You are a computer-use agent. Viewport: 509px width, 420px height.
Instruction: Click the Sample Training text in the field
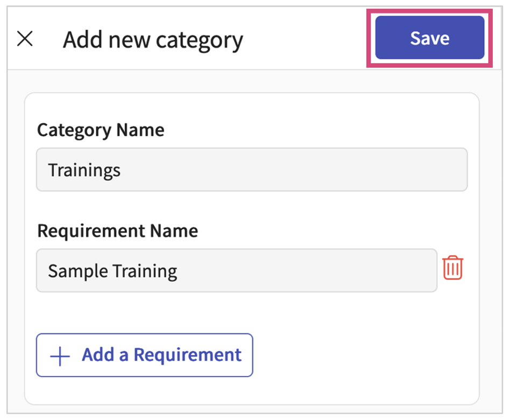(112, 271)
